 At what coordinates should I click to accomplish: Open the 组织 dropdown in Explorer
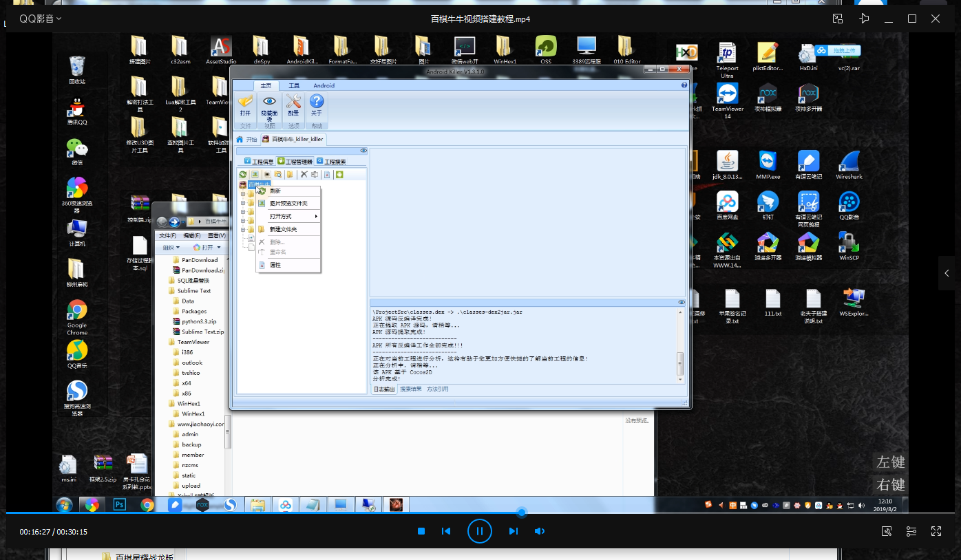coord(171,247)
